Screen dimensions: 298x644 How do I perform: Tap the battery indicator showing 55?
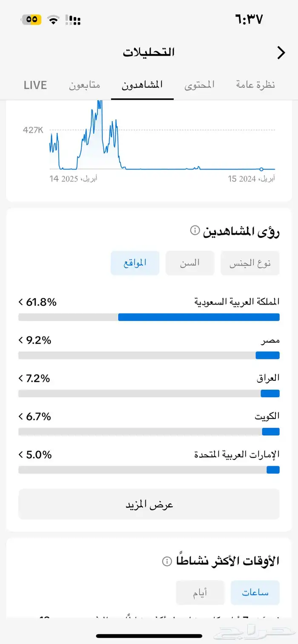click(30, 19)
